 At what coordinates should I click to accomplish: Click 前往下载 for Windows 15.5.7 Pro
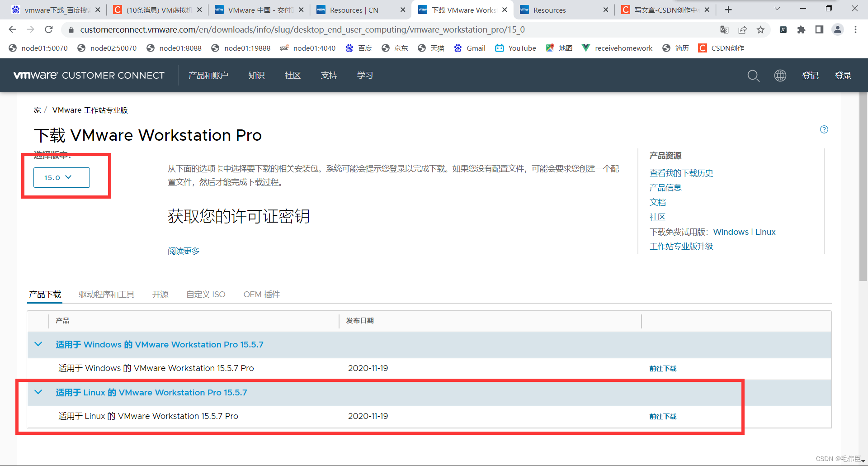[x=663, y=369]
